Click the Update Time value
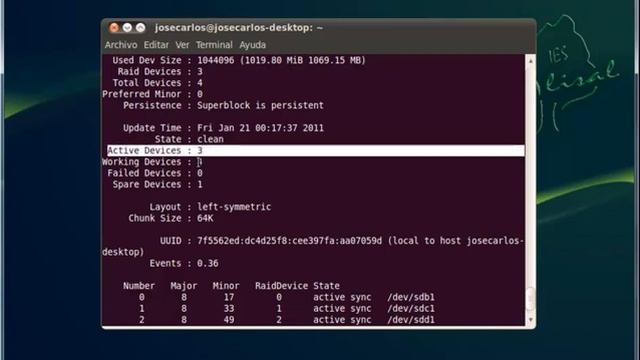 click(x=260, y=128)
